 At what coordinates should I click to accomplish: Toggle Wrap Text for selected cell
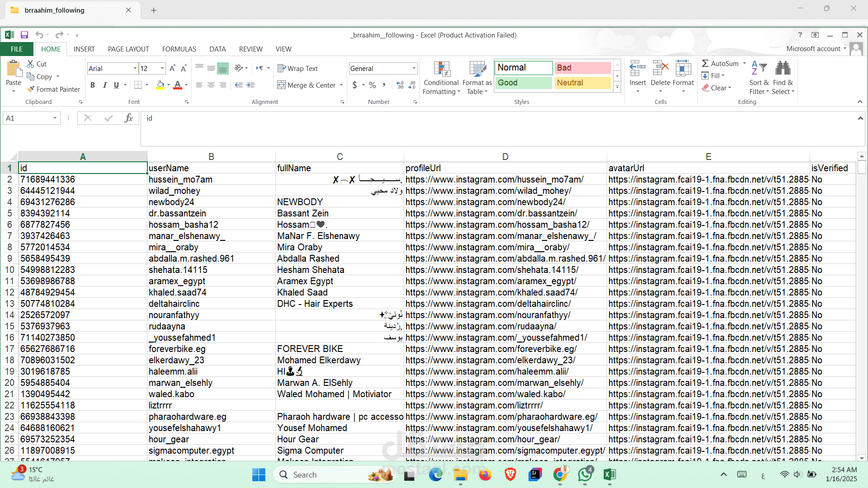(x=297, y=69)
